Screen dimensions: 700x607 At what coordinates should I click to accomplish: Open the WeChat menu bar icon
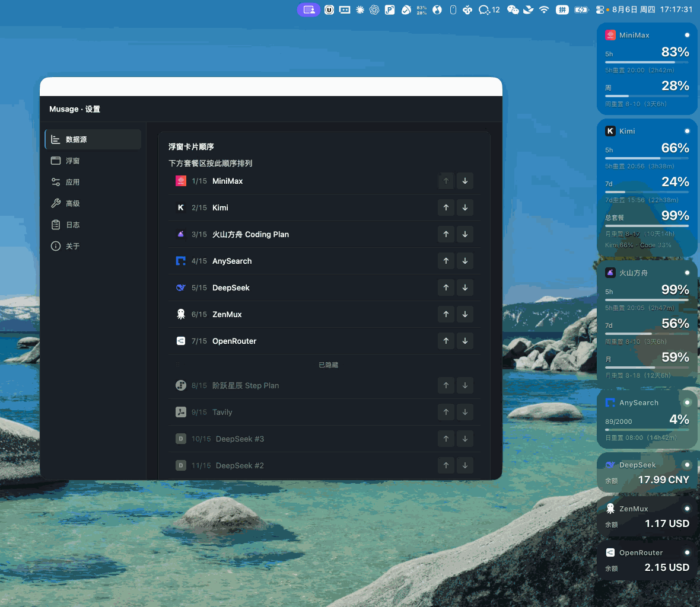point(513,9)
